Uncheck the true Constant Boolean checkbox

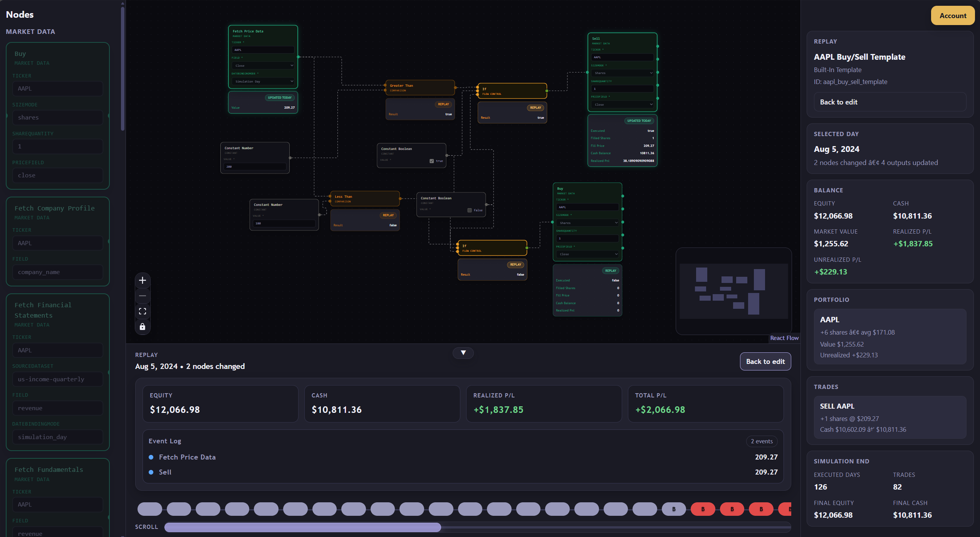[431, 161]
